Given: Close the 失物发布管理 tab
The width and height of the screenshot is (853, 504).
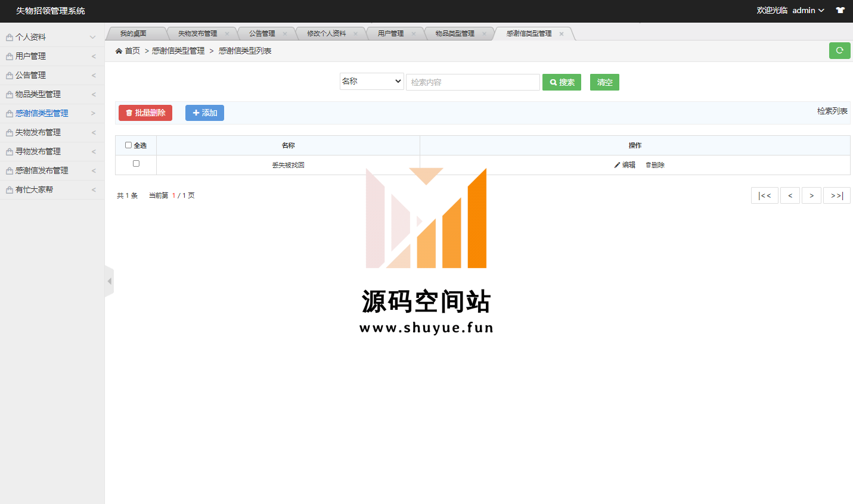Looking at the screenshot, I should 227,34.
